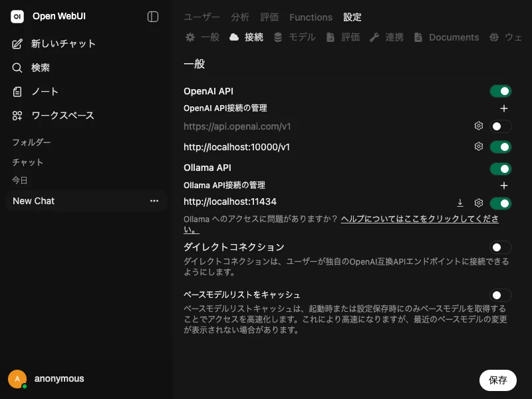The image size is (532, 399).
Task: Click the http://localhost:10000/v1 URL text
Action: [x=237, y=147]
